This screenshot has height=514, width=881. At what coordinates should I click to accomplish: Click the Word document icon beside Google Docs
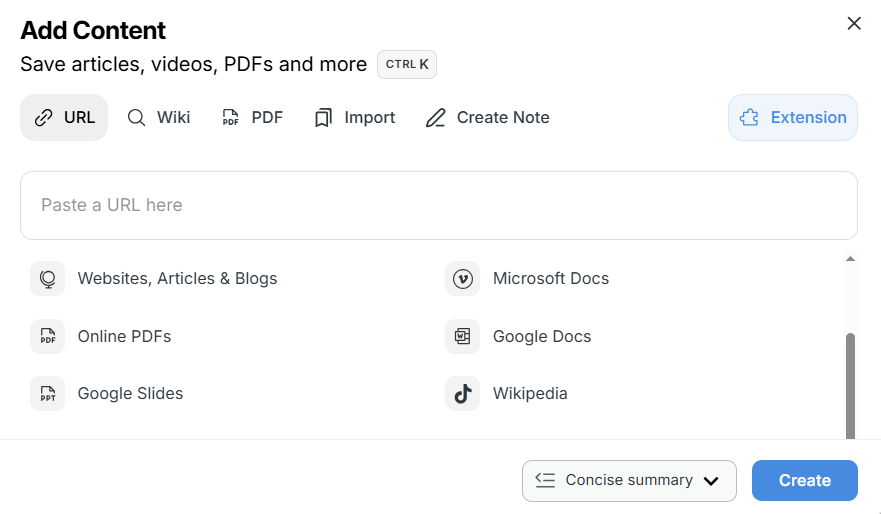click(462, 336)
